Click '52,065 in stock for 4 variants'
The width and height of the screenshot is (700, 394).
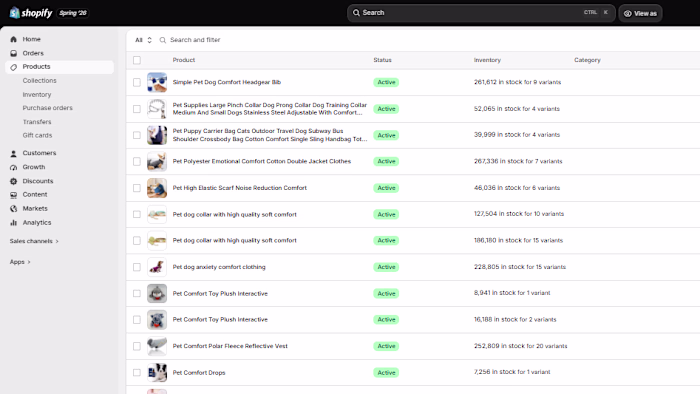pyautogui.click(x=517, y=109)
